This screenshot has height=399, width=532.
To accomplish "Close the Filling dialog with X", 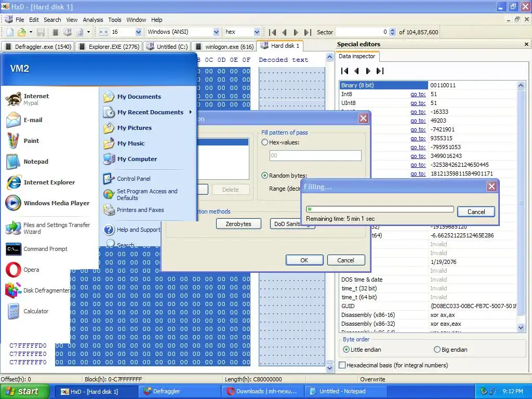I will (491, 187).
